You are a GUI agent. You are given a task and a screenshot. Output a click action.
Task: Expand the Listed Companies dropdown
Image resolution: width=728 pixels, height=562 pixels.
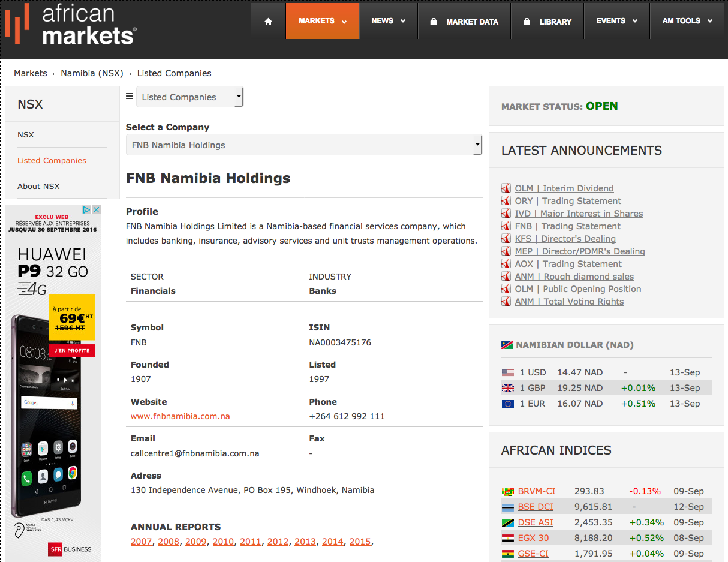click(189, 97)
